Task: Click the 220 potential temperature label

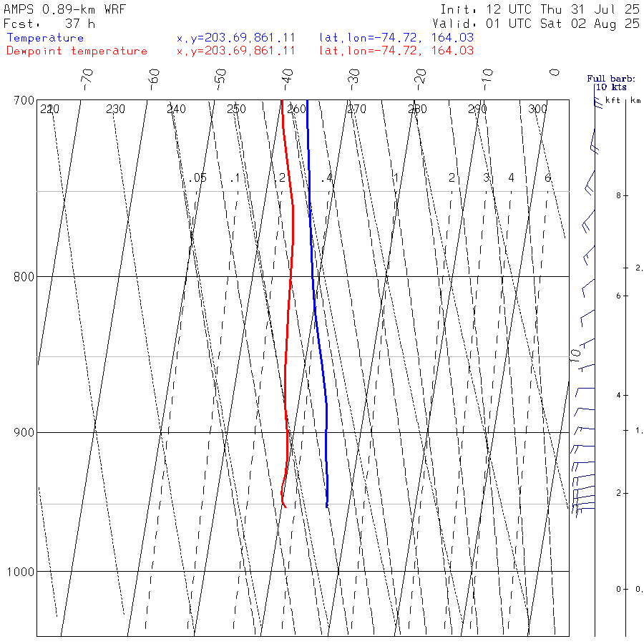Action: click(x=49, y=109)
